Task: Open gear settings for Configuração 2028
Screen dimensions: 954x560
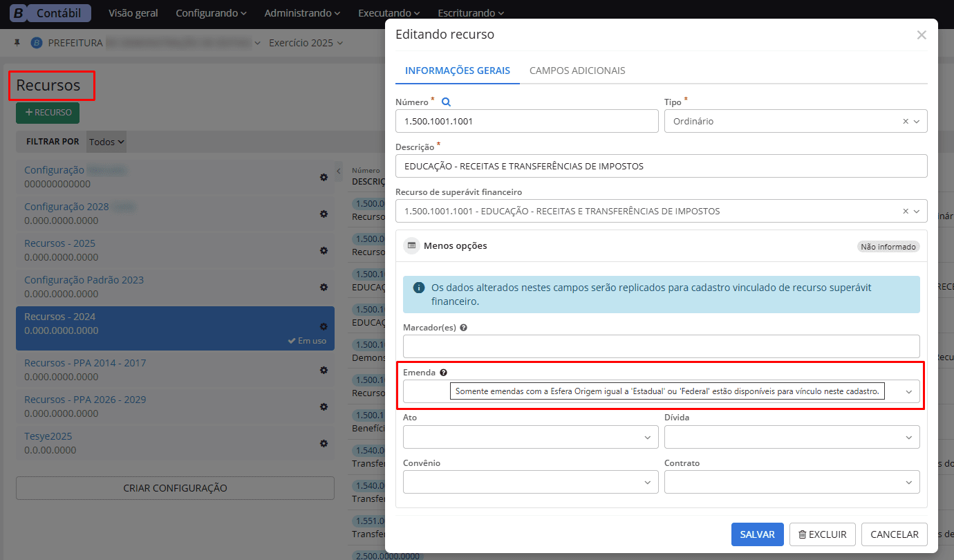Action: pyautogui.click(x=324, y=214)
